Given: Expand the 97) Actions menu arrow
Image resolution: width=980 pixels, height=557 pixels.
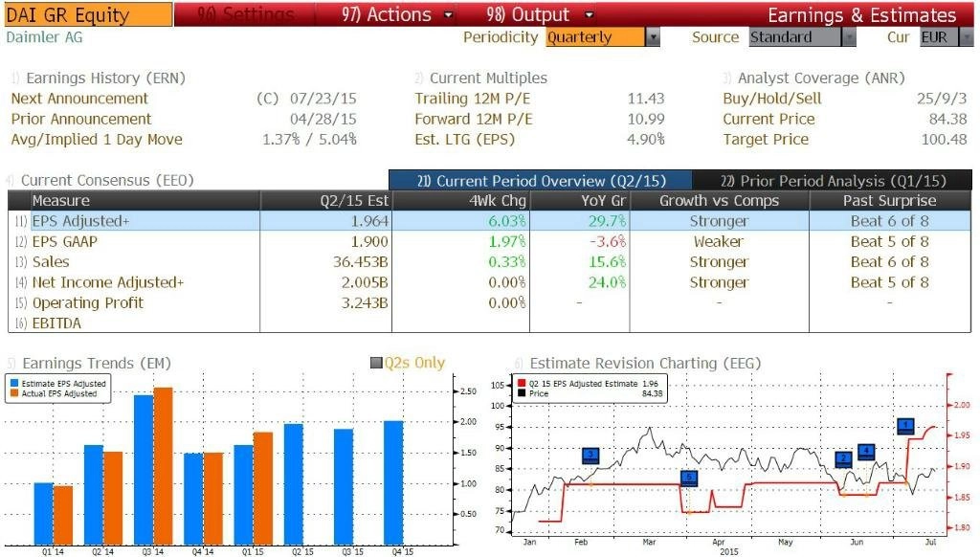Looking at the screenshot, I should 448,15.
